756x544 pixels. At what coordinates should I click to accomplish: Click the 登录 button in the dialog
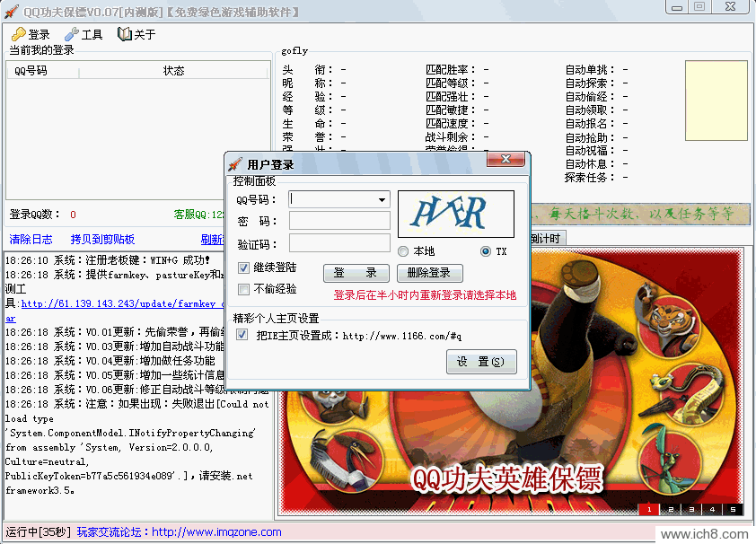point(356,273)
